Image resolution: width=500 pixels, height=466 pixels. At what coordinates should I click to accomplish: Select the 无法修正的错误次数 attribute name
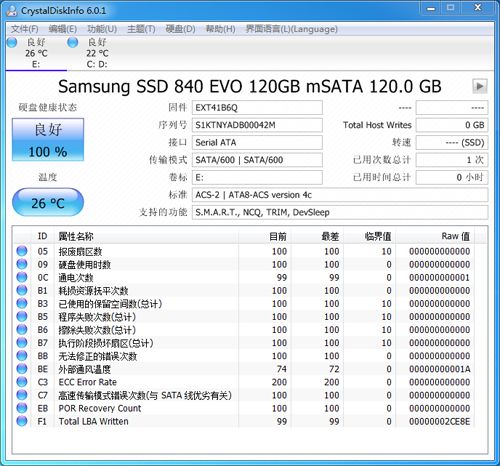(x=98, y=356)
